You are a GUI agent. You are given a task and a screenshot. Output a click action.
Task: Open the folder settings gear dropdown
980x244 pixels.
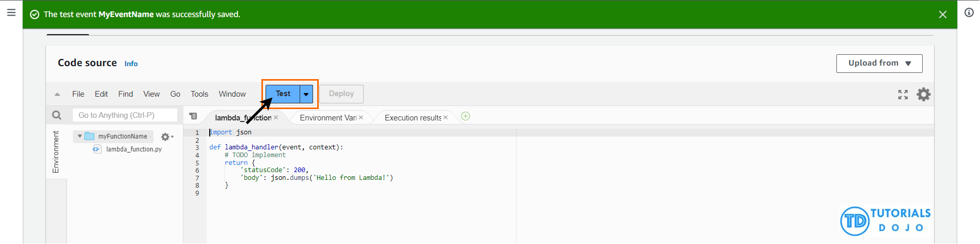(x=166, y=136)
